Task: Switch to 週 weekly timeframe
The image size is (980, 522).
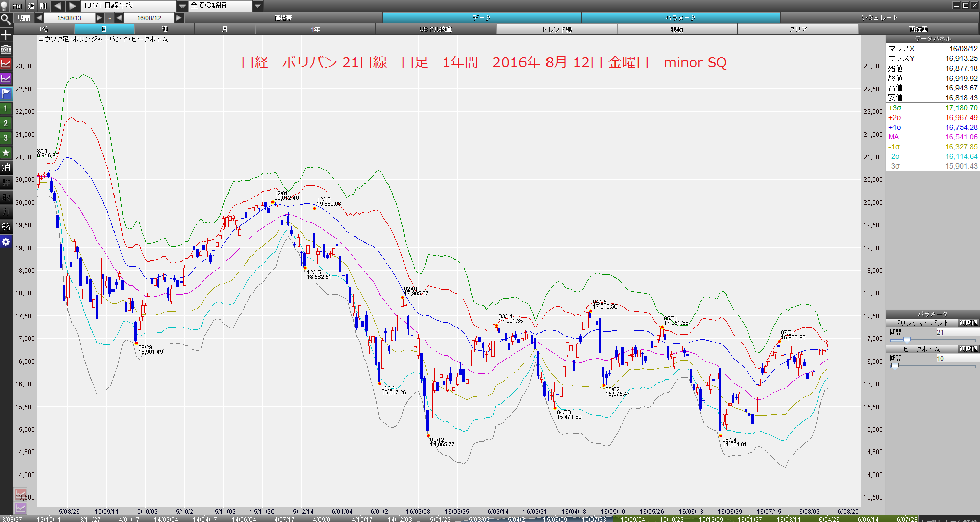Action: (164, 29)
